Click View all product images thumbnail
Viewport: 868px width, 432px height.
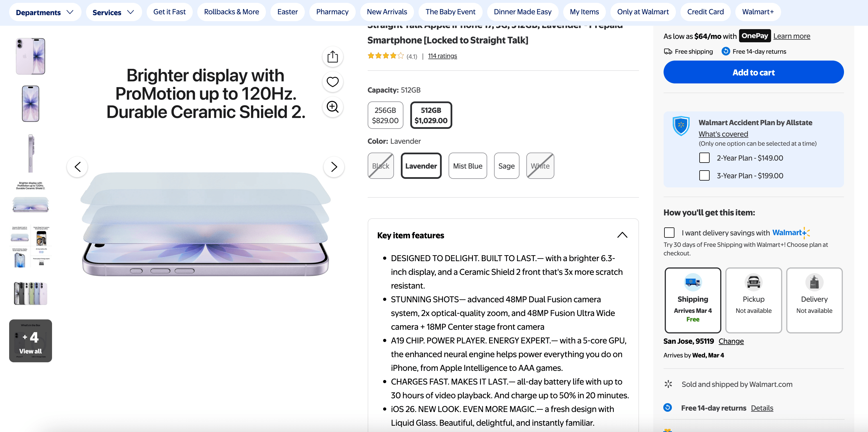30,340
